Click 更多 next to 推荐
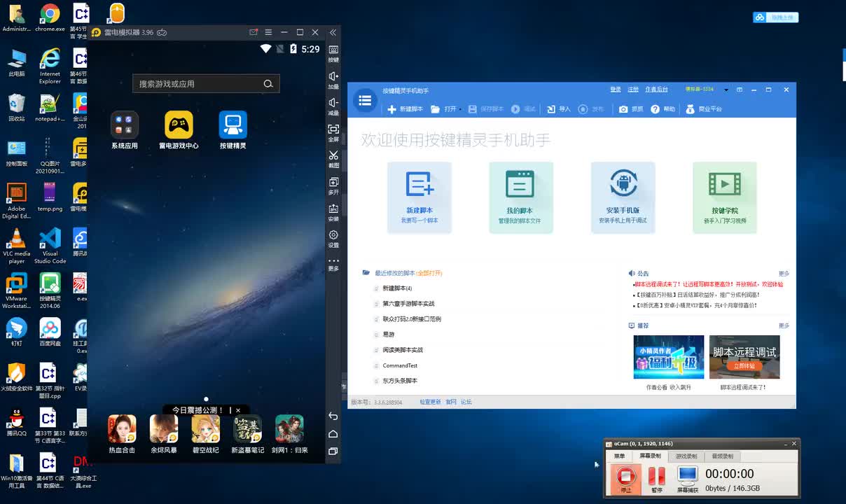 pyautogui.click(x=784, y=325)
